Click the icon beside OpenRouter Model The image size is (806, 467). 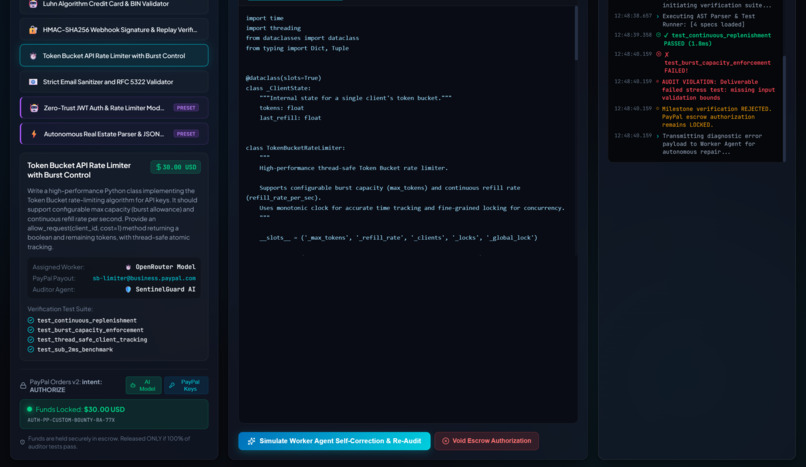coord(128,267)
